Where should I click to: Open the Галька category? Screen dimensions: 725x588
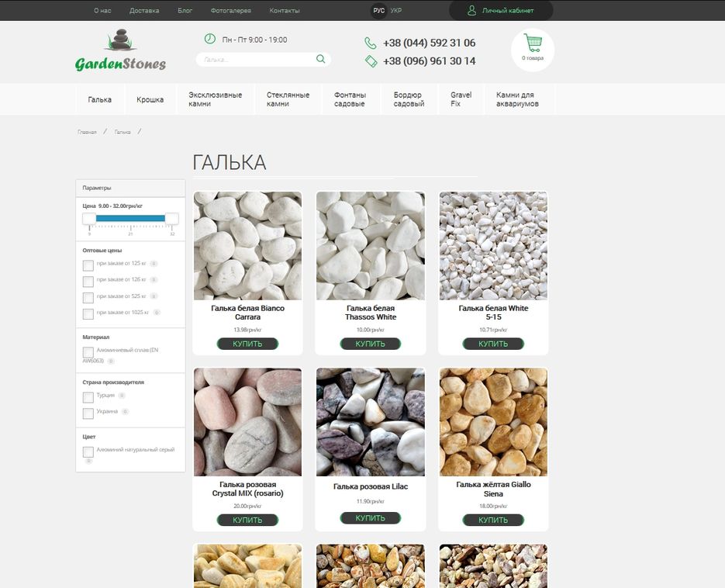tap(100, 99)
